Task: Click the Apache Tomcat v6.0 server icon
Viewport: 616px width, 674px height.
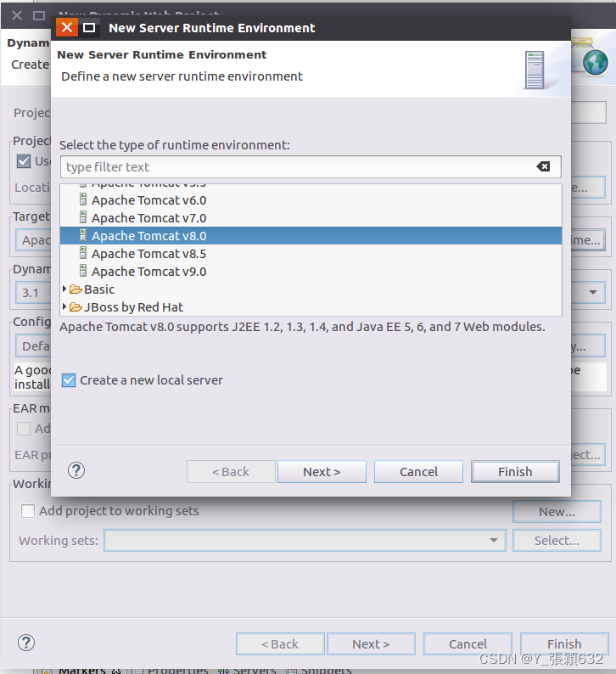Action: tap(83, 199)
